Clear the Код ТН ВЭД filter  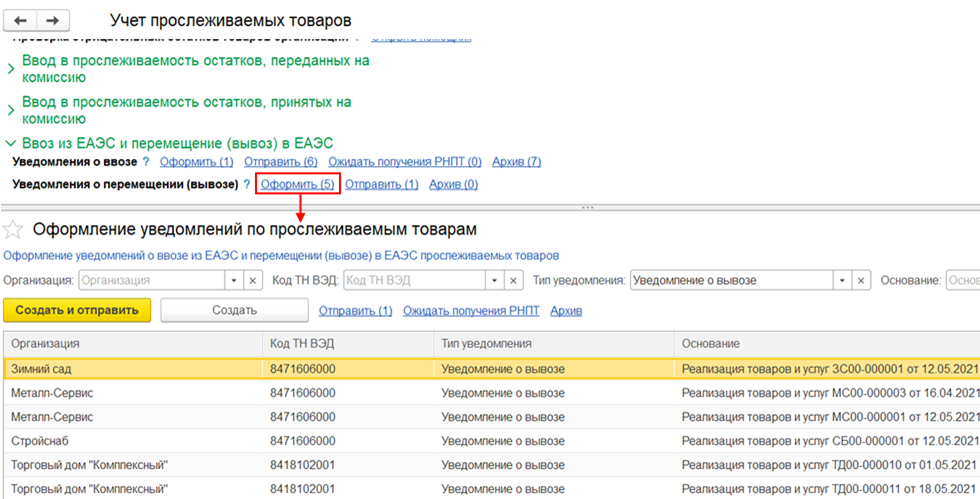point(515,281)
